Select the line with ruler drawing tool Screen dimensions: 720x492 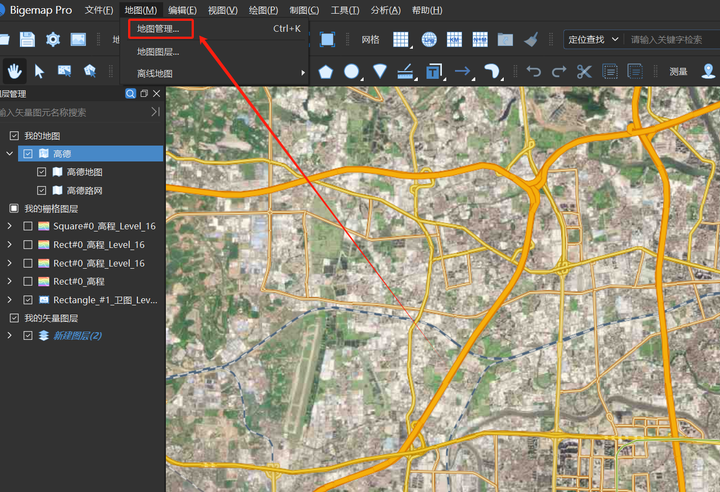coord(405,72)
